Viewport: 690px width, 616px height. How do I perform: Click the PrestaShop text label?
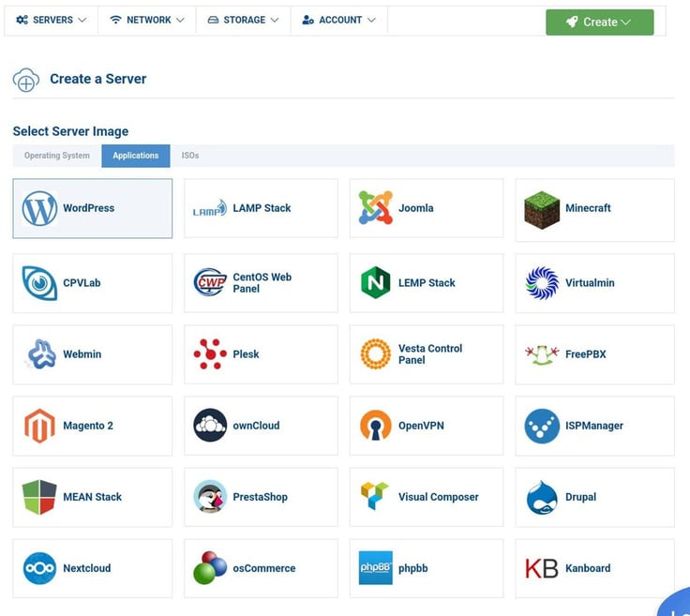260,497
